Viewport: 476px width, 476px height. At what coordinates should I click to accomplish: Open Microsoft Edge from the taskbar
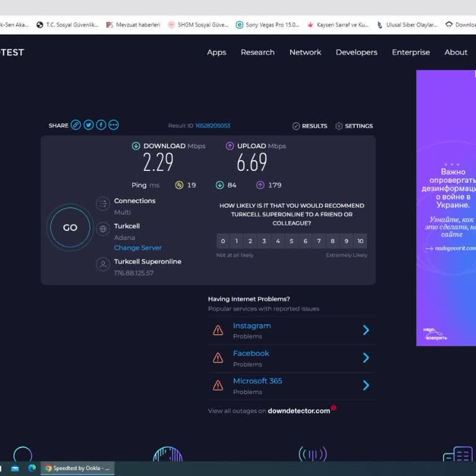coord(32,468)
